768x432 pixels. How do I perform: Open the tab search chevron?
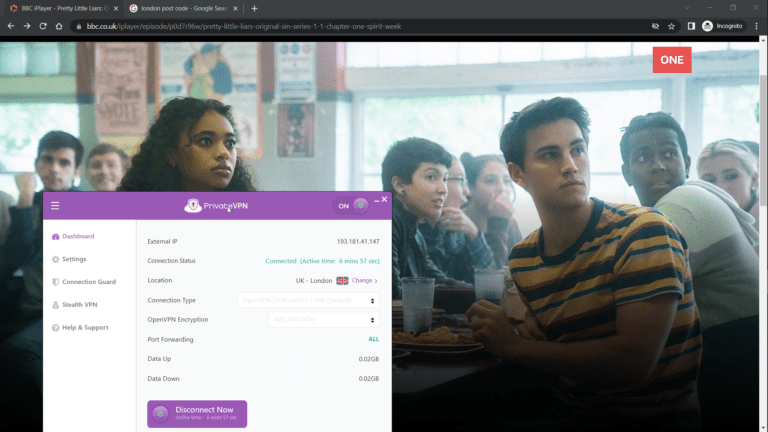pos(687,8)
